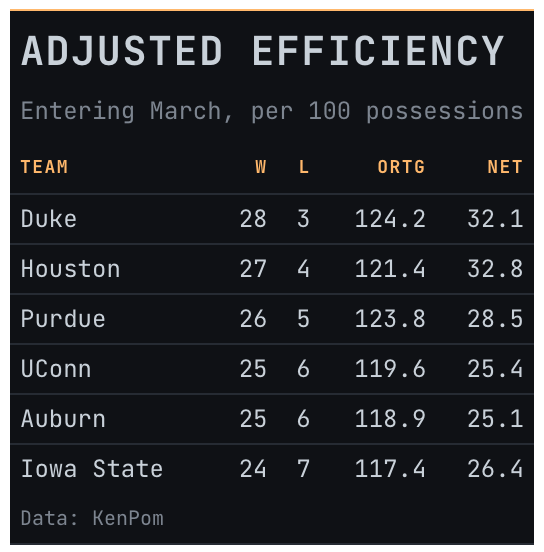This screenshot has width=544, height=552.
Task: Sort by the L column header
Action: [304, 167]
